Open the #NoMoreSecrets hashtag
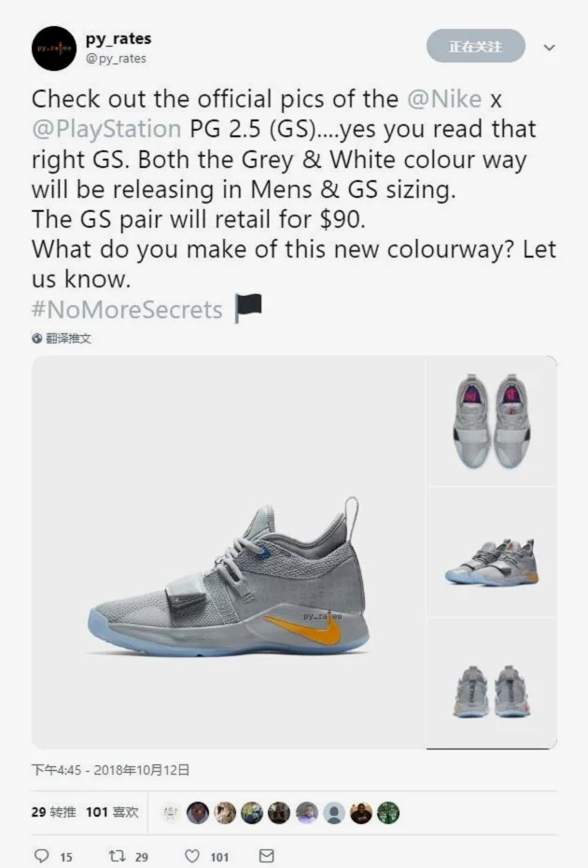The image size is (588, 868). tap(127, 310)
